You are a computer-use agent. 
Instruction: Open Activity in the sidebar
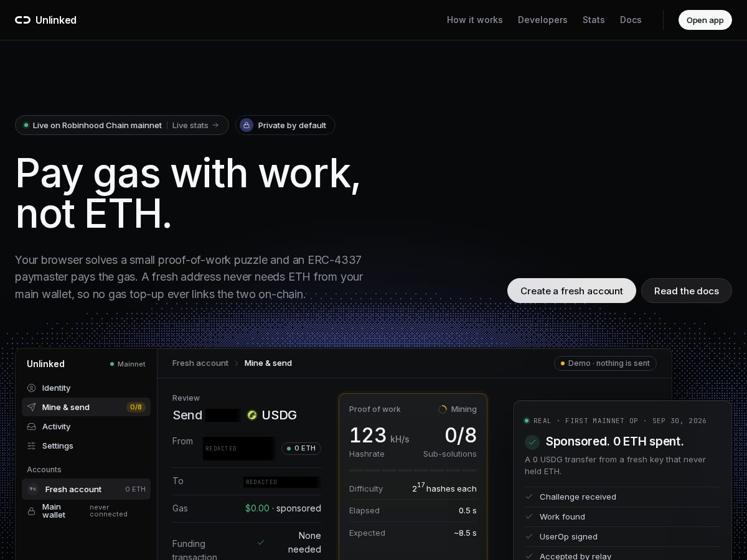[86, 426]
